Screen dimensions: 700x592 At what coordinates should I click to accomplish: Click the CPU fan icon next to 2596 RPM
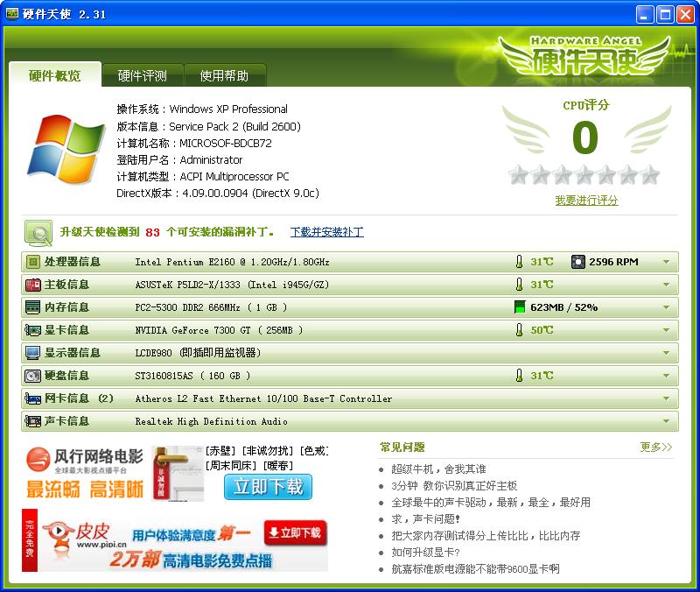pos(578,262)
